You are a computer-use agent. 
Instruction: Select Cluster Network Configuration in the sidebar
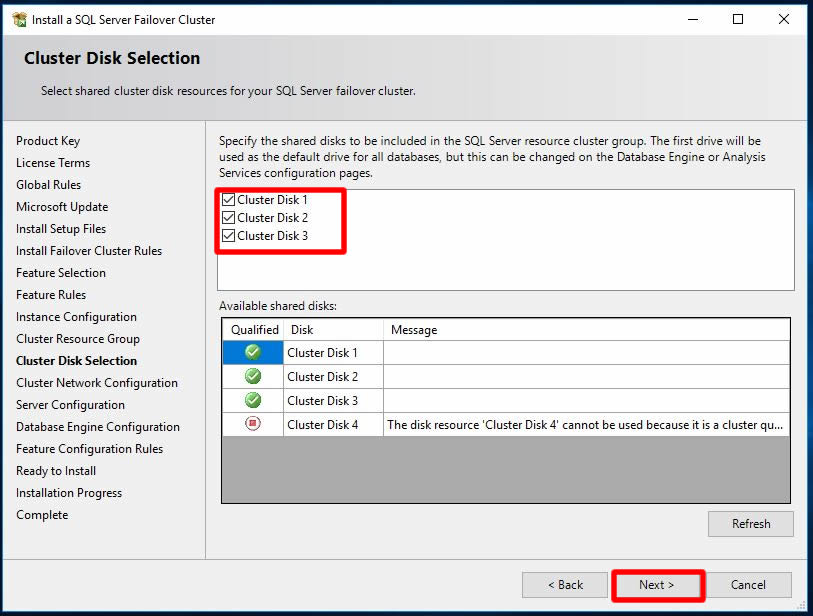[97, 383]
